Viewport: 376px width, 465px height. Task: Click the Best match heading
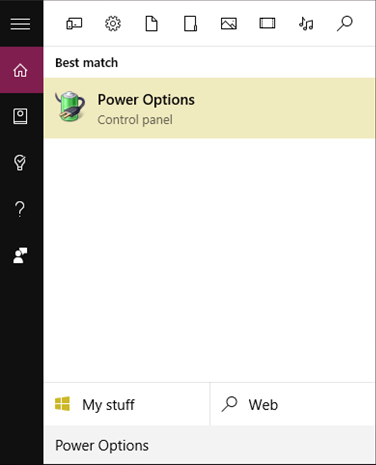[x=86, y=63]
